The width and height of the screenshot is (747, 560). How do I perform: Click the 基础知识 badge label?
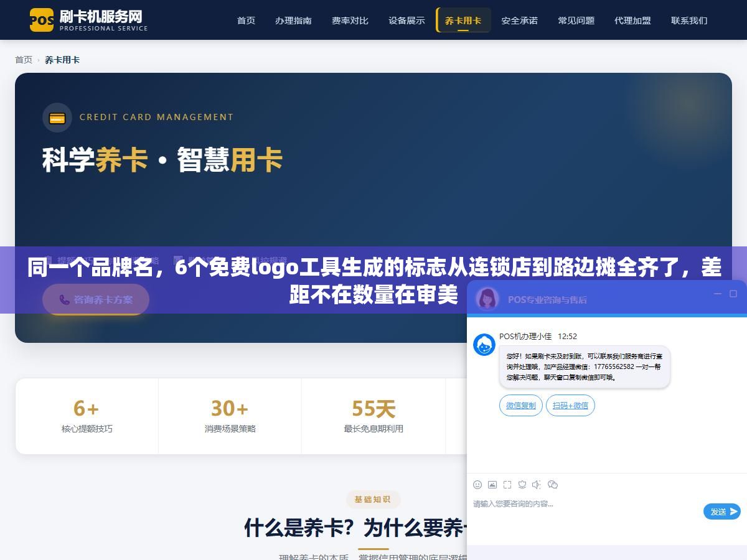coord(373,499)
